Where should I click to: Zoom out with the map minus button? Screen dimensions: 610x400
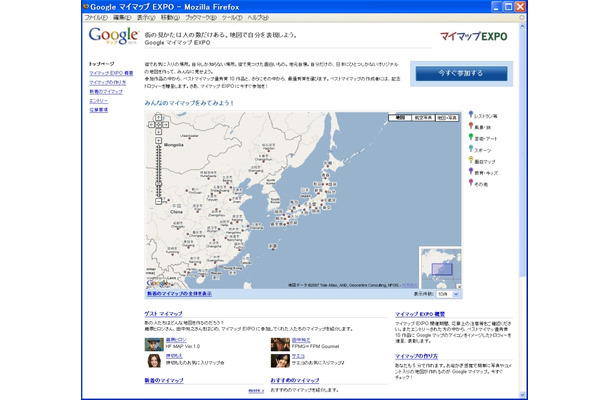click(x=158, y=201)
